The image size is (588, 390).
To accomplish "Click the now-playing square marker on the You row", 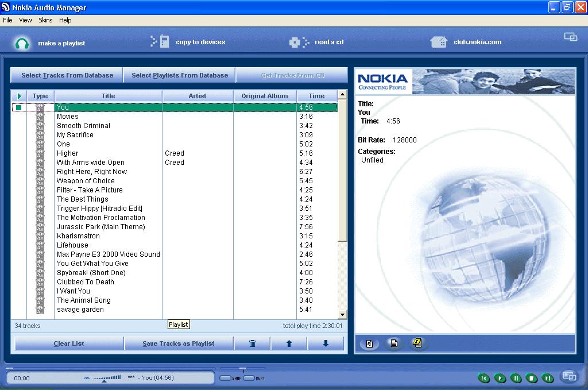I will [x=19, y=107].
